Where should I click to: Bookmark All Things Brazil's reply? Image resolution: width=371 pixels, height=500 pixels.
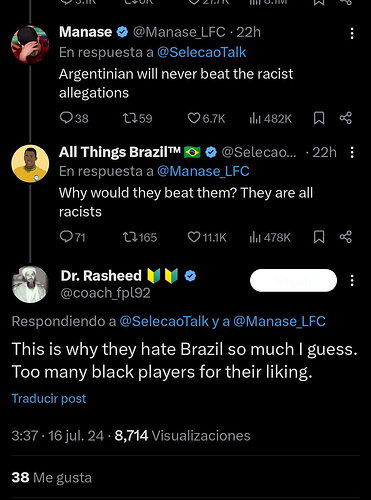point(319,237)
